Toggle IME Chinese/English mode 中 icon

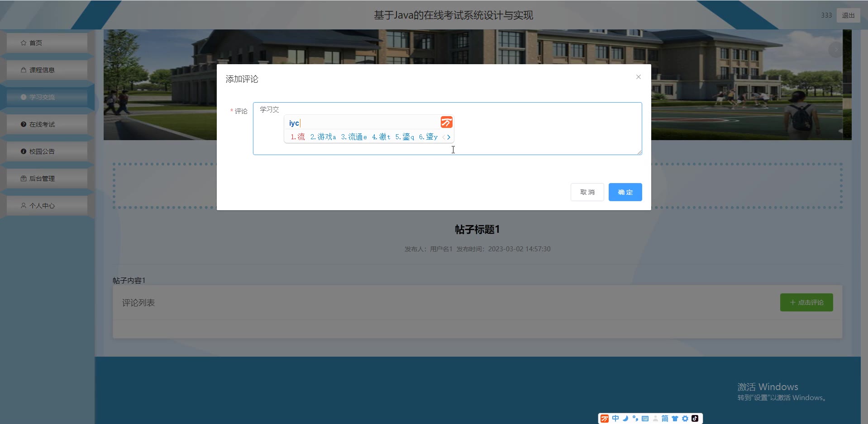point(615,419)
